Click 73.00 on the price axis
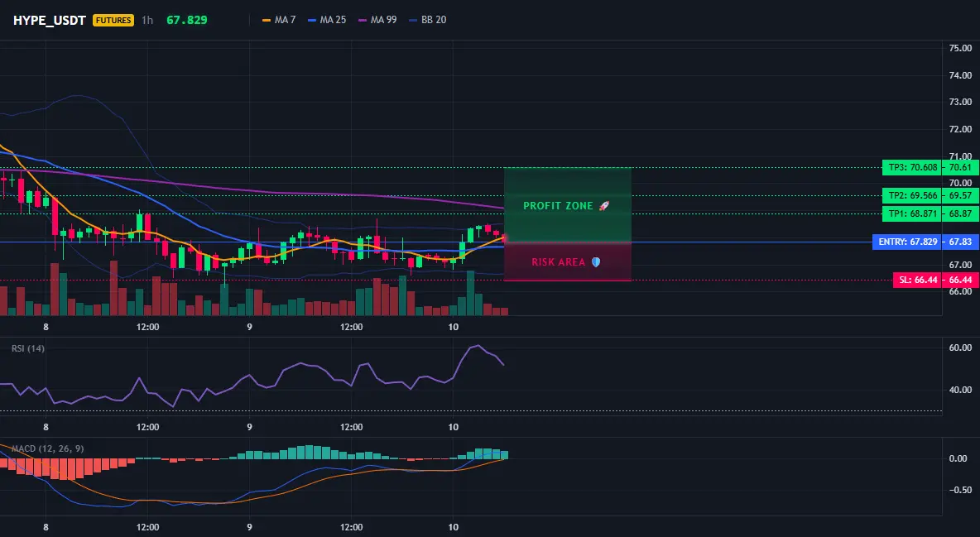 pyautogui.click(x=960, y=102)
